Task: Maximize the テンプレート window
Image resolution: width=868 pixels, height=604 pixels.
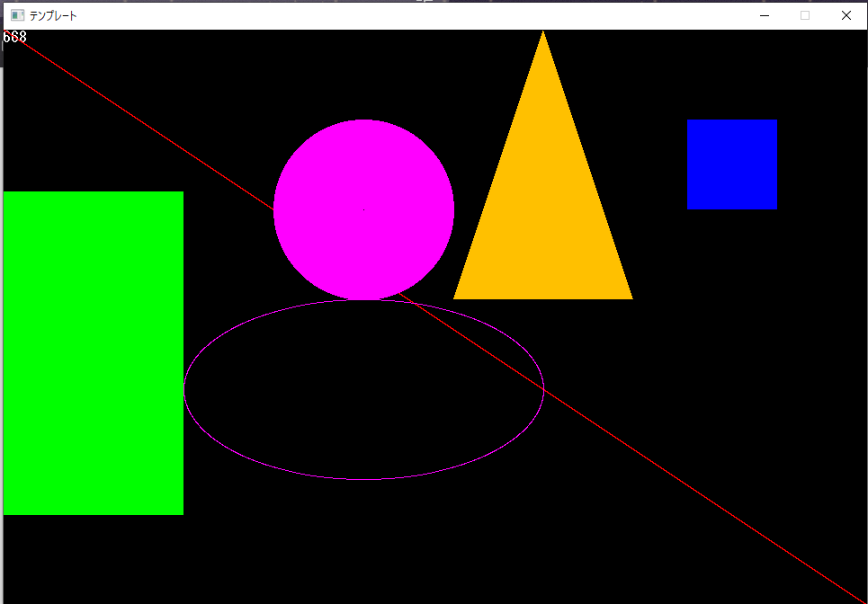Action: click(x=804, y=15)
